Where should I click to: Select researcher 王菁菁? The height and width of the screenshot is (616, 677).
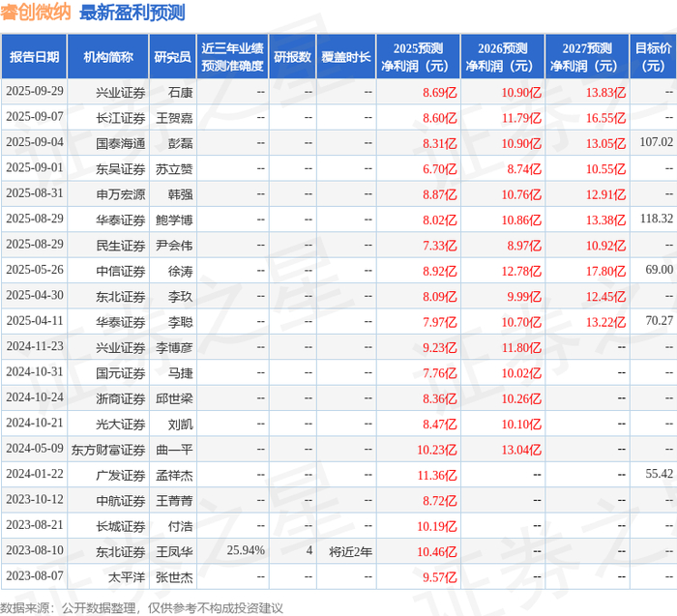click(174, 500)
